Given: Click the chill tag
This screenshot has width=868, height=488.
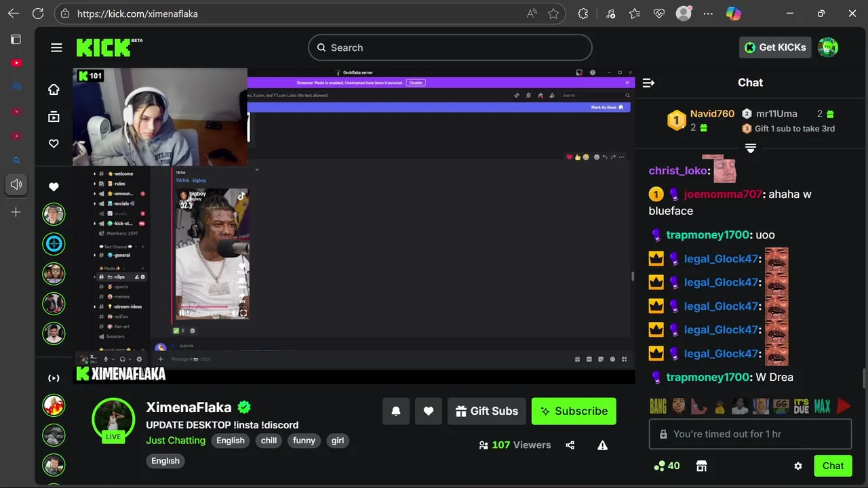Looking at the screenshot, I should (269, 441).
